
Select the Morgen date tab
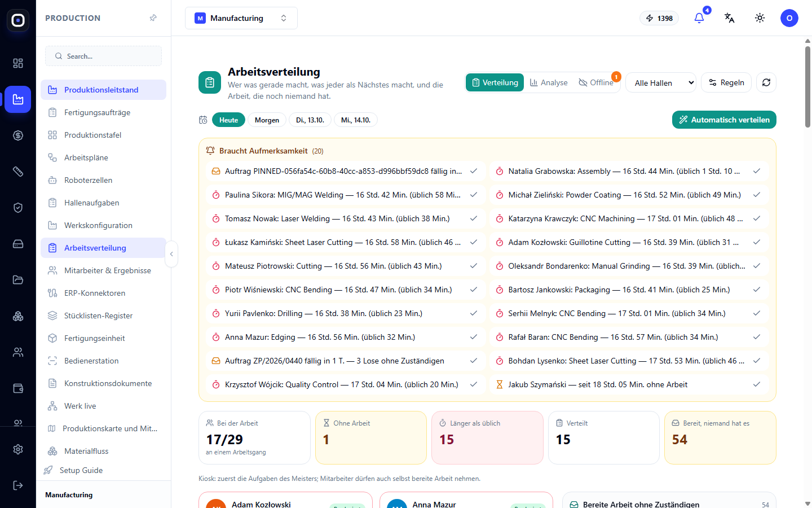click(267, 120)
